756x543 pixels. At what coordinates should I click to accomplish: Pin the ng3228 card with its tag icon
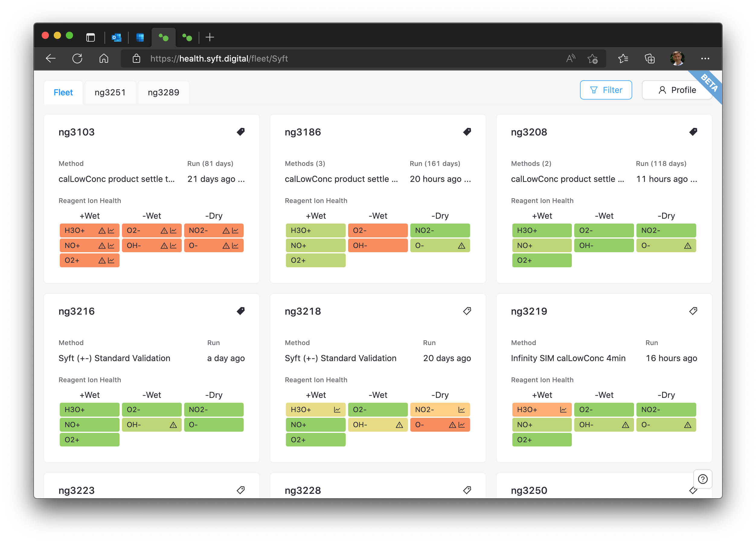coord(467,490)
